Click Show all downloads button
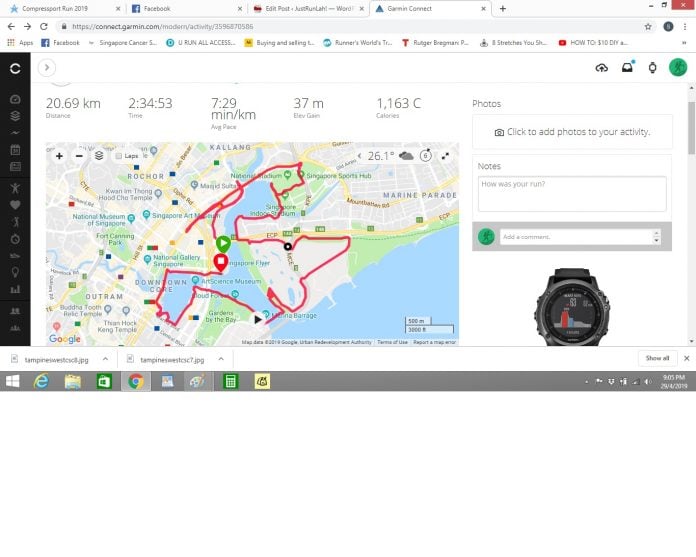 coord(657,358)
